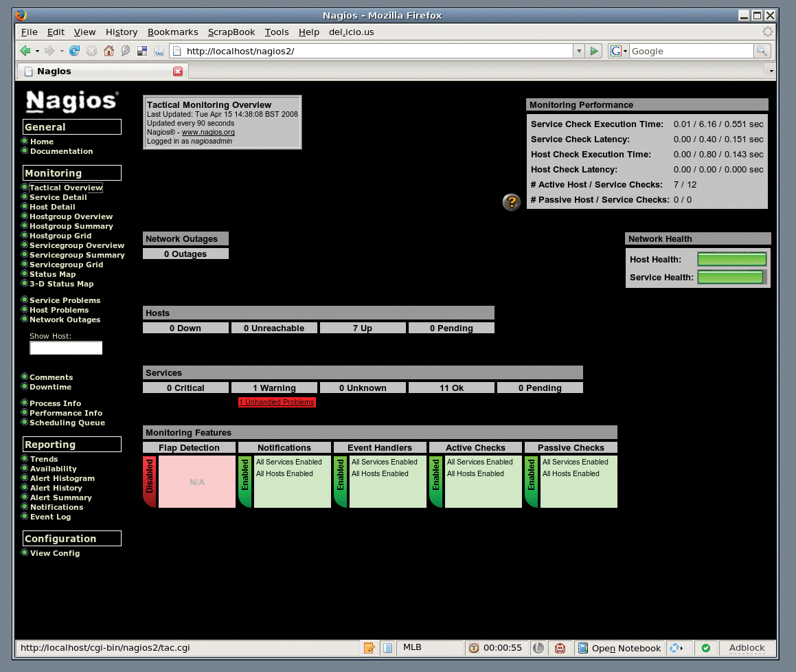Open the Alert Histogram report link
Image resolution: width=796 pixels, height=672 pixels.
[62, 478]
